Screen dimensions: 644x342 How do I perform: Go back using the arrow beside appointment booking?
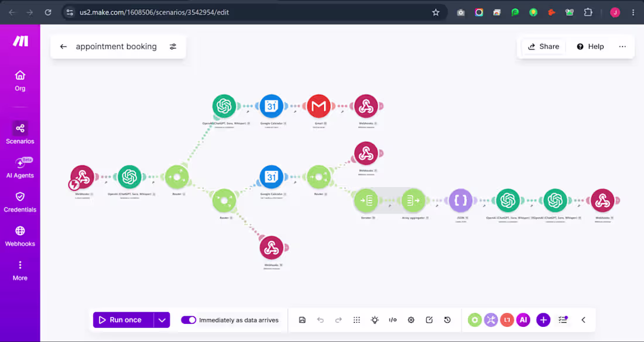click(63, 47)
